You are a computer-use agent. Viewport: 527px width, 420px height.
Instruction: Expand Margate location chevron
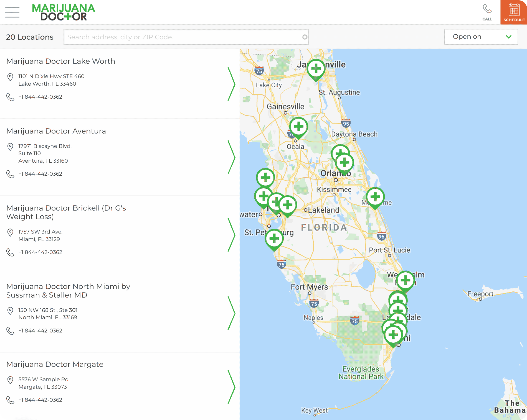[231, 387]
